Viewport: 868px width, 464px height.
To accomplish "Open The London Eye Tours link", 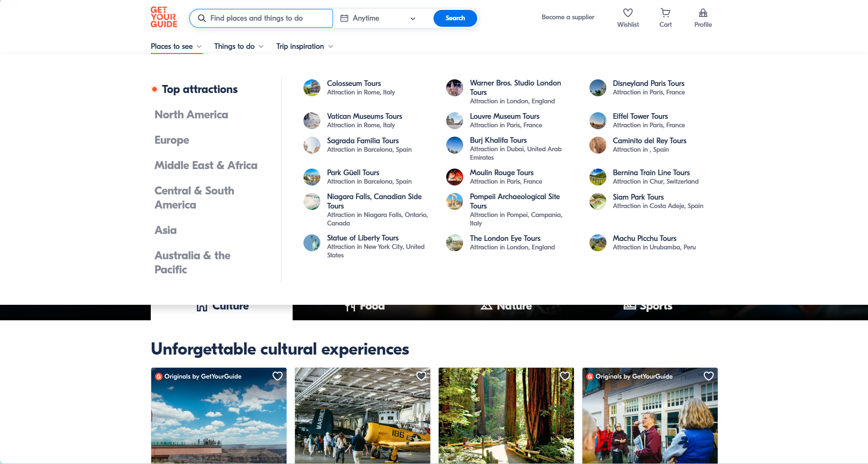I will tap(505, 239).
